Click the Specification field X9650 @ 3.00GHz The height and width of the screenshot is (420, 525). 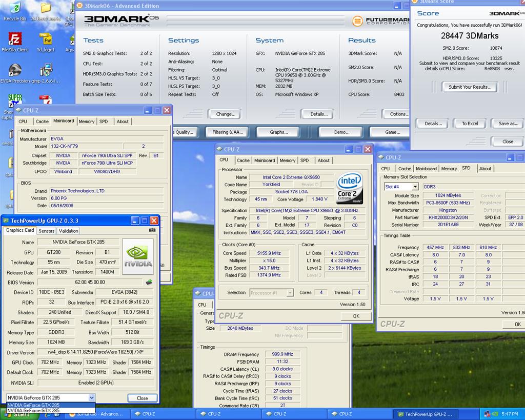[x=307, y=211]
